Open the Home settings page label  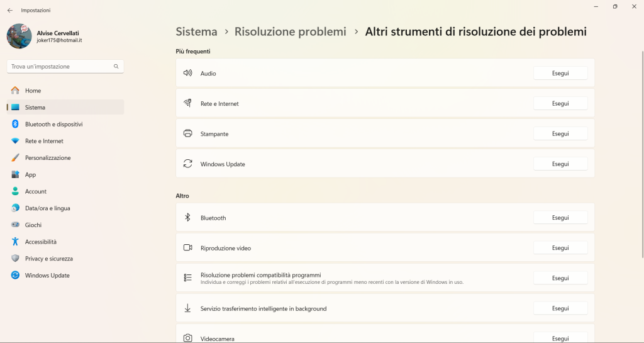pos(33,91)
